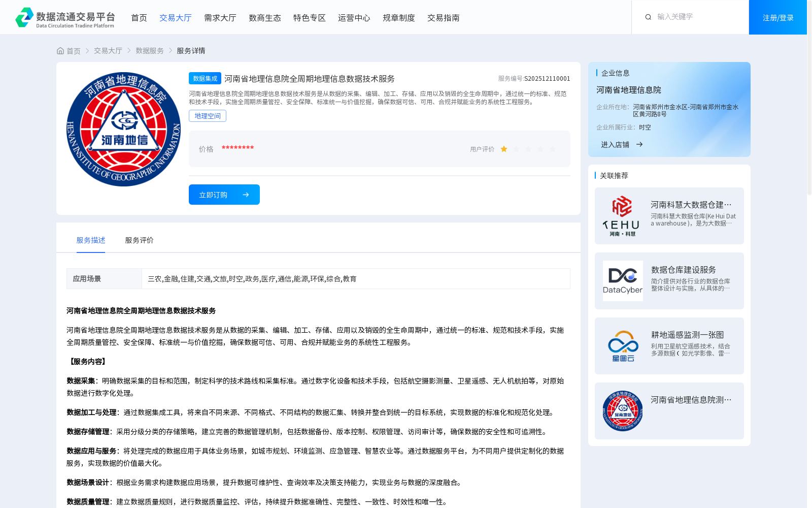
Task: Click the 企业信息 section heading
Action: tap(616, 73)
